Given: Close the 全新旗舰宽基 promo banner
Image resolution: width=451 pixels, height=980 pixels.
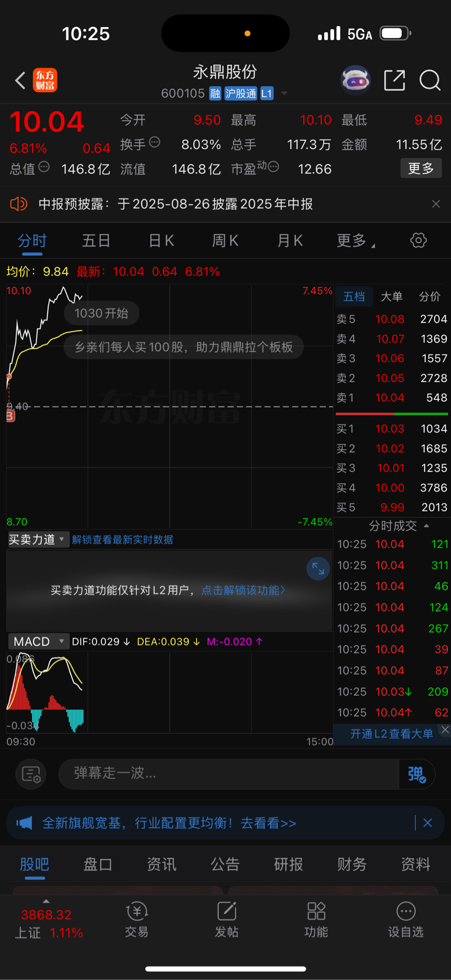Looking at the screenshot, I should [428, 823].
